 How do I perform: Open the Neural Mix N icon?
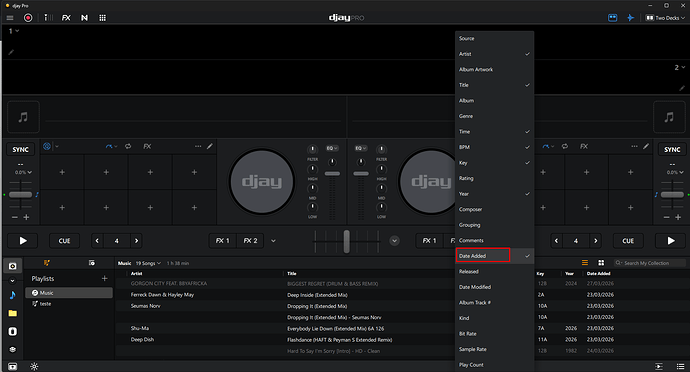[84, 18]
